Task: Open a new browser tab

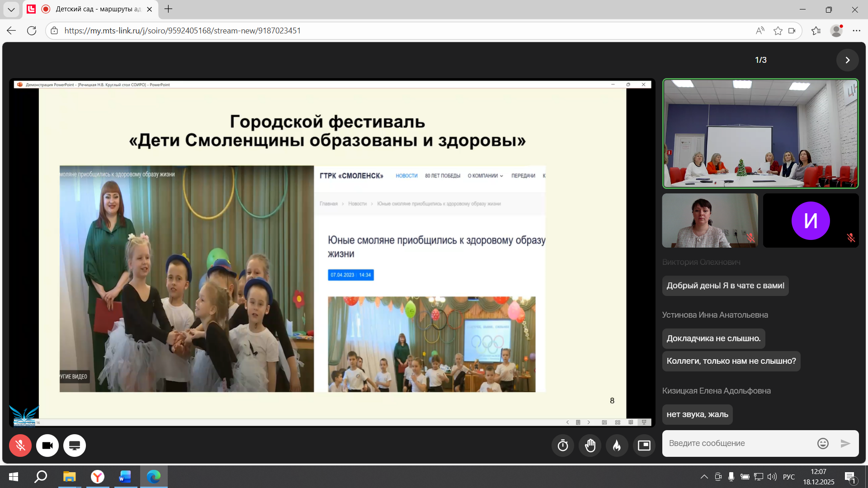Action: pyautogui.click(x=168, y=9)
